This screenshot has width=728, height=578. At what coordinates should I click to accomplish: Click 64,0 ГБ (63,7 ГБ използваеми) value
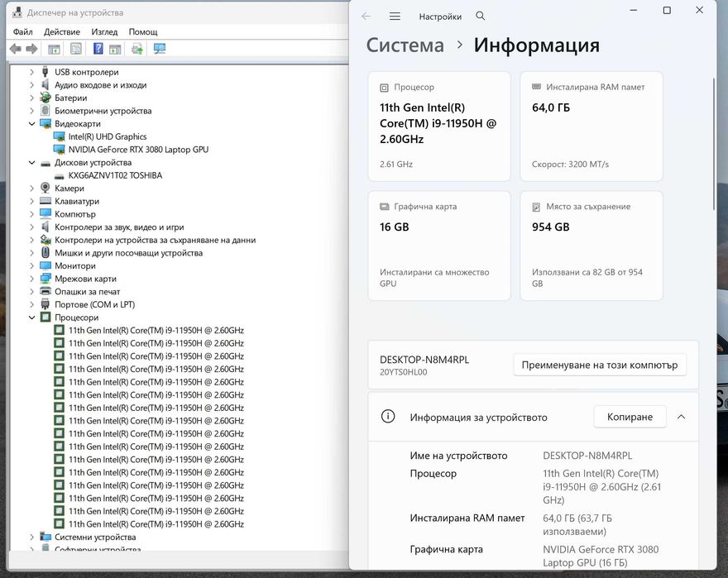(x=577, y=524)
